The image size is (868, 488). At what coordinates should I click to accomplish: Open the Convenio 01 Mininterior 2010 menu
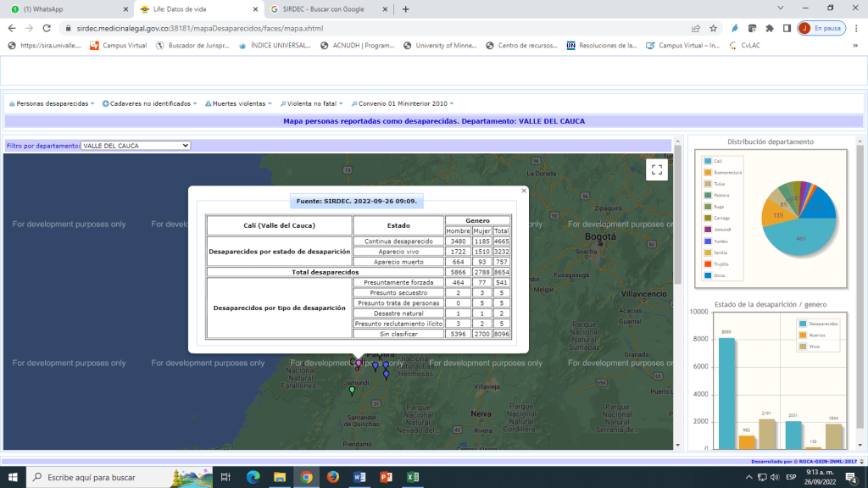pos(398,103)
